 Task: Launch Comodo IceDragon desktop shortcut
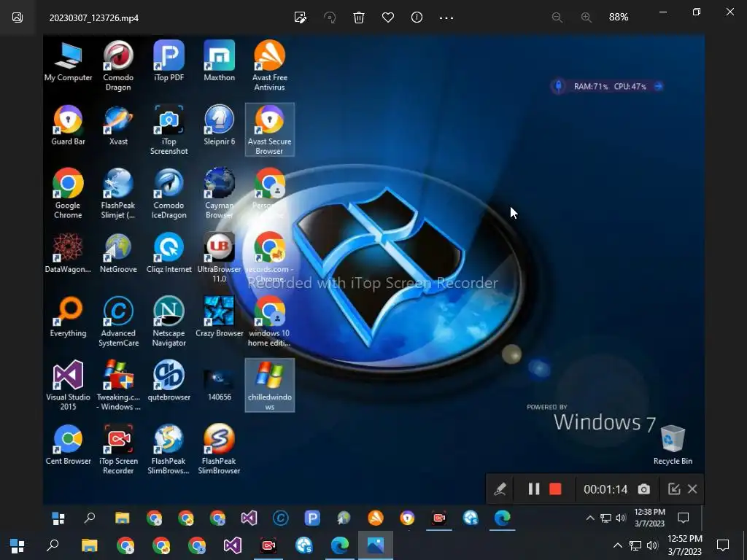click(169, 193)
